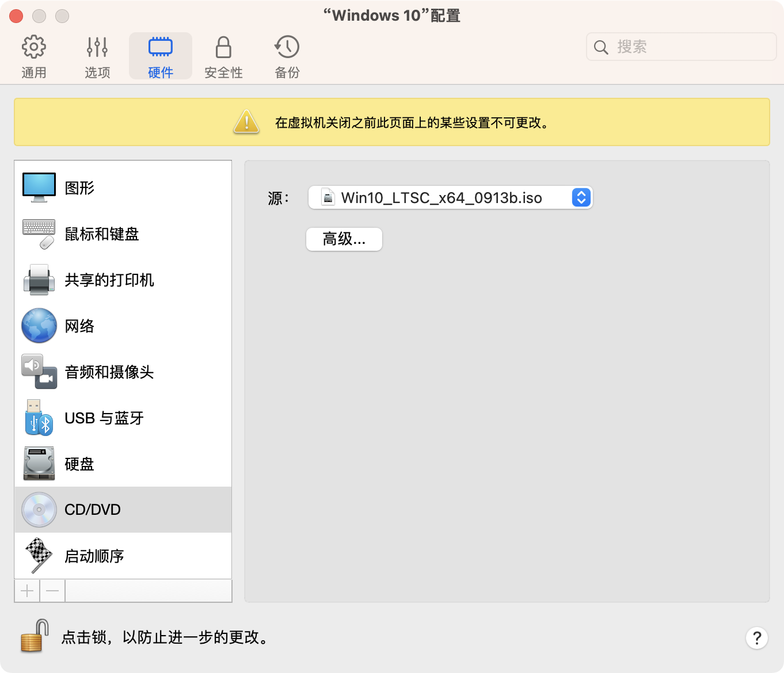Open the 通用 general settings tab
The height and width of the screenshot is (673, 784).
click(x=34, y=56)
